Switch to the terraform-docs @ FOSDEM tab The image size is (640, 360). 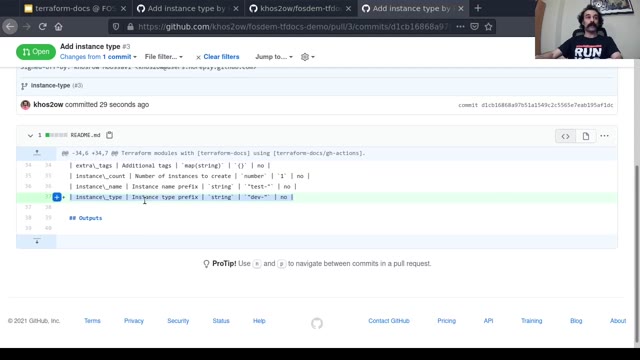pos(76,9)
